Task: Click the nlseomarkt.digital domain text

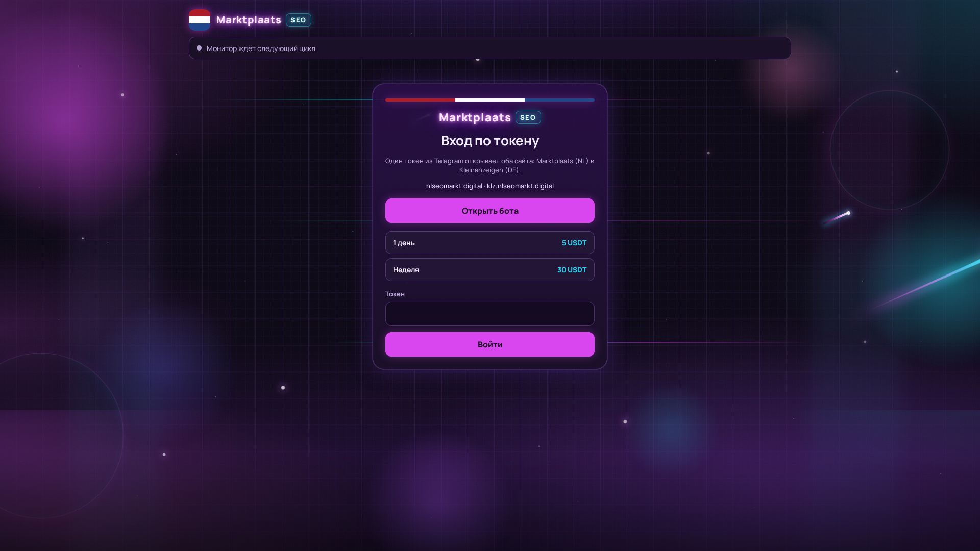Action: pyautogui.click(x=454, y=186)
